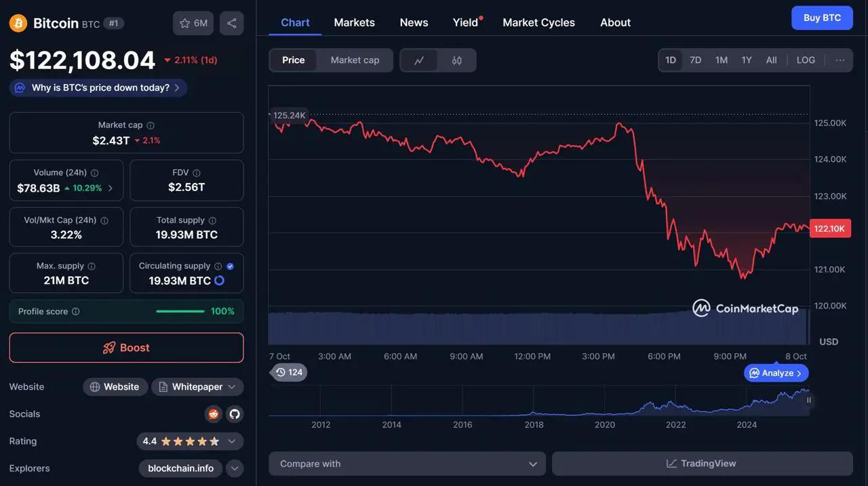The height and width of the screenshot is (486, 868).
Task: Go to the Market Cycles tab
Action: click(x=538, y=22)
